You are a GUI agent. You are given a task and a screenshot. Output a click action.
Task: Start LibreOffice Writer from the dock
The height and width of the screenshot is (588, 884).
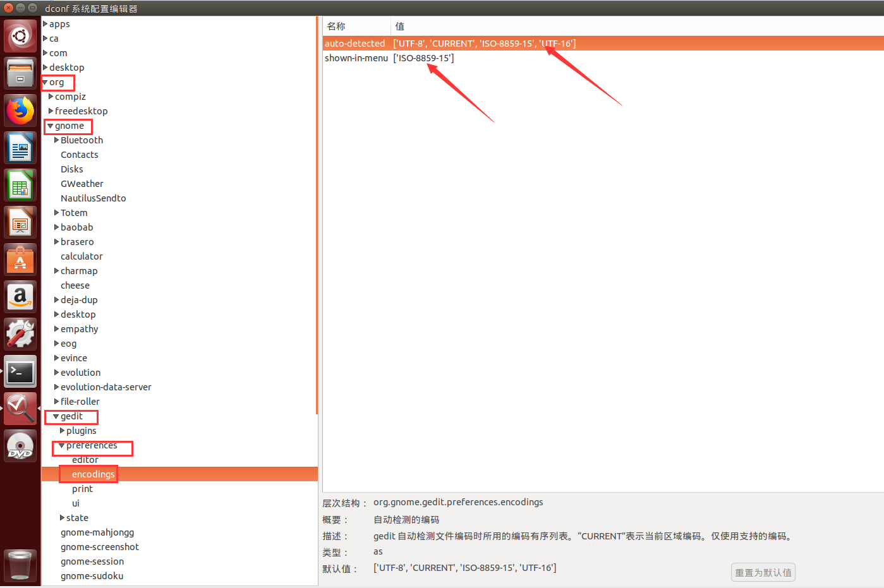(20, 147)
